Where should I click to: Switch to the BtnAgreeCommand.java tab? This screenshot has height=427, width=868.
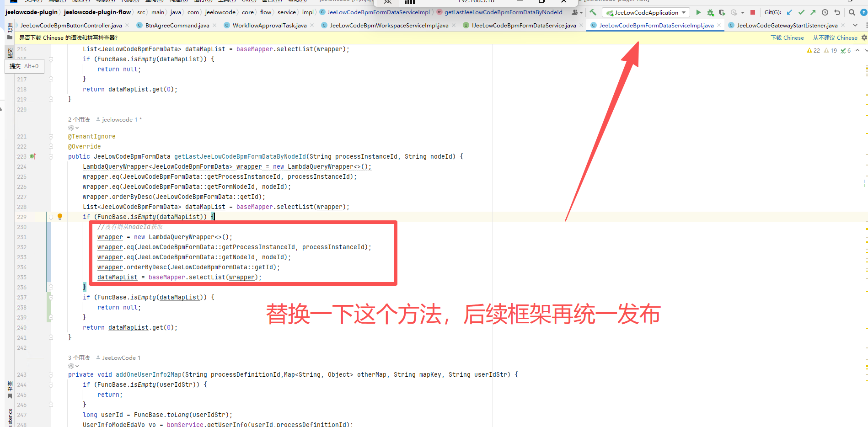pos(177,25)
